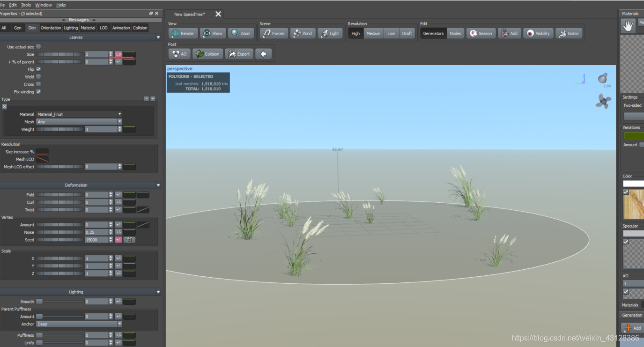Switch to the Orientation properties tab
The width and height of the screenshot is (644, 347).
click(51, 28)
